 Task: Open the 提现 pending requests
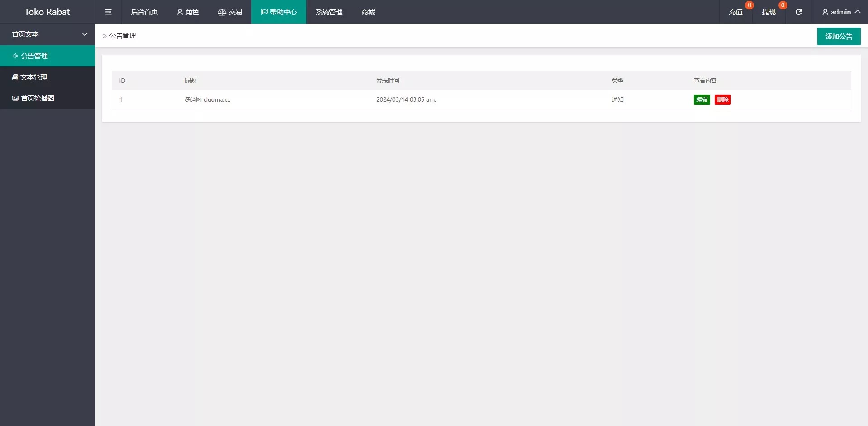(768, 12)
